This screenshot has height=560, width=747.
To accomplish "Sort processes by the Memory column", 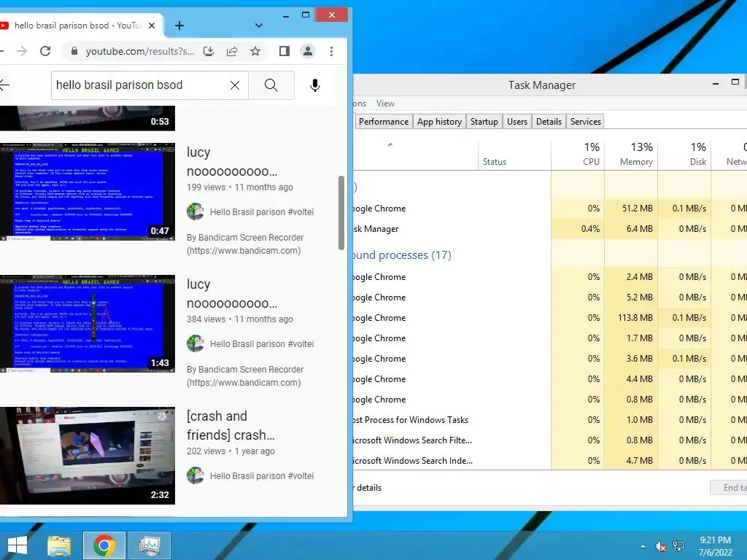I will point(631,155).
